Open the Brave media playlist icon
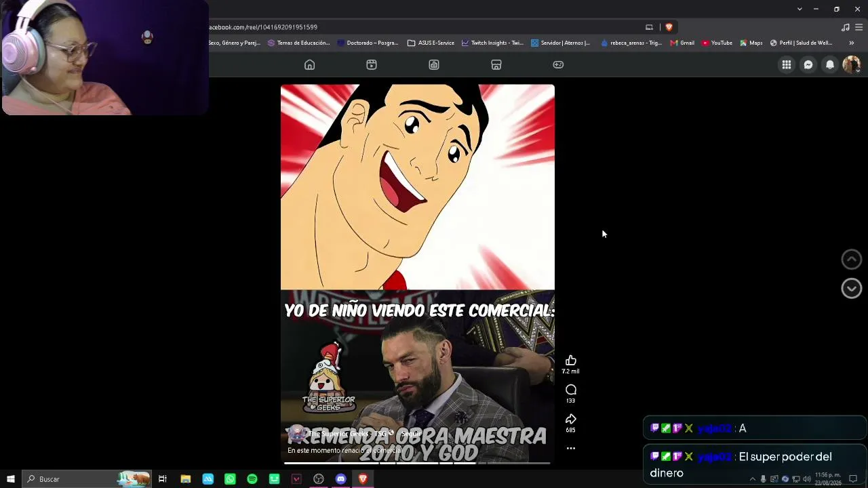This screenshot has width=868, height=488. click(846, 27)
